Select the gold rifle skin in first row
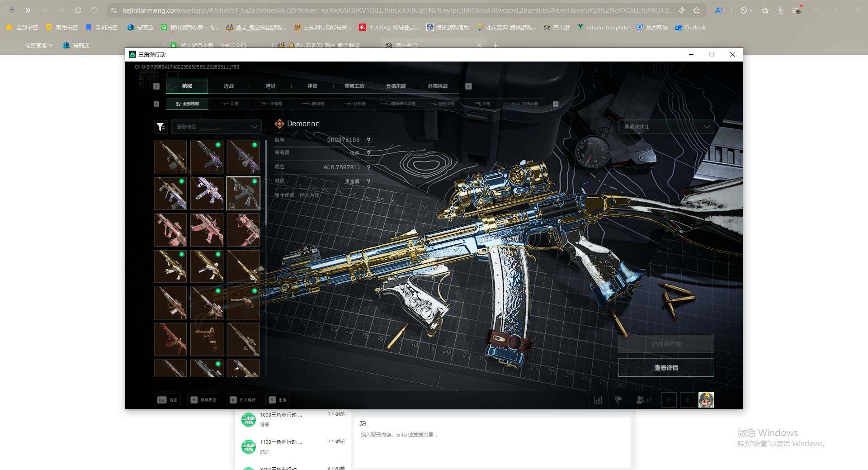The height and width of the screenshot is (470, 868). [170, 157]
